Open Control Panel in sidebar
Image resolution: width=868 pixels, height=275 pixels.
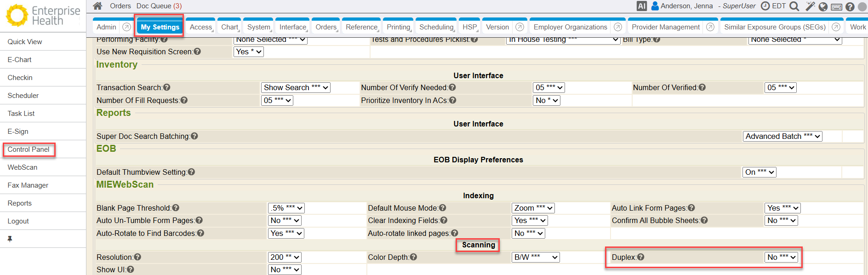(29, 149)
